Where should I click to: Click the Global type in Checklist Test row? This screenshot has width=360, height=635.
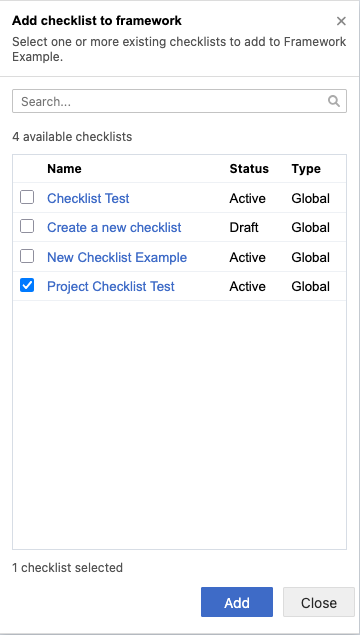click(311, 198)
